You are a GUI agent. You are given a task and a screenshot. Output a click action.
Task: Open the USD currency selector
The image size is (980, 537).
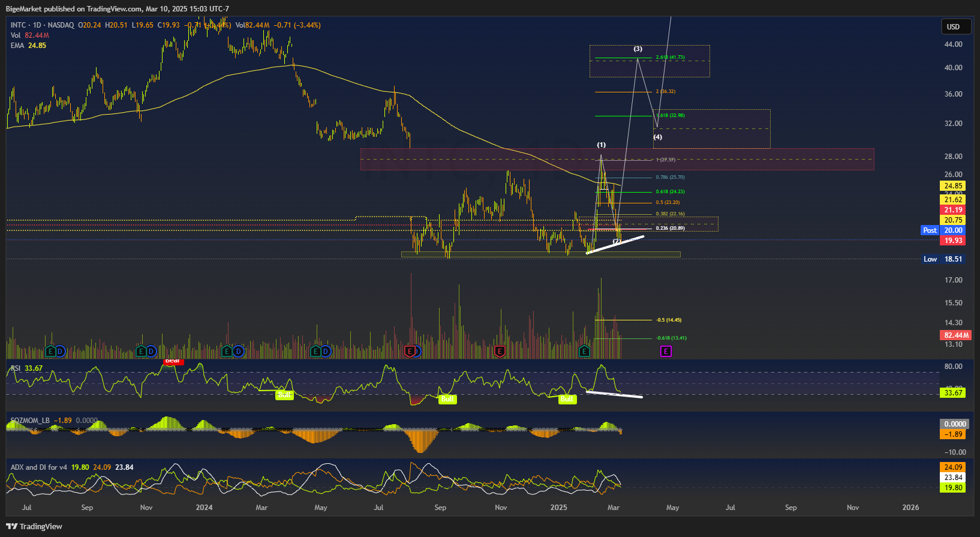pyautogui.click(x=956, y=26)
